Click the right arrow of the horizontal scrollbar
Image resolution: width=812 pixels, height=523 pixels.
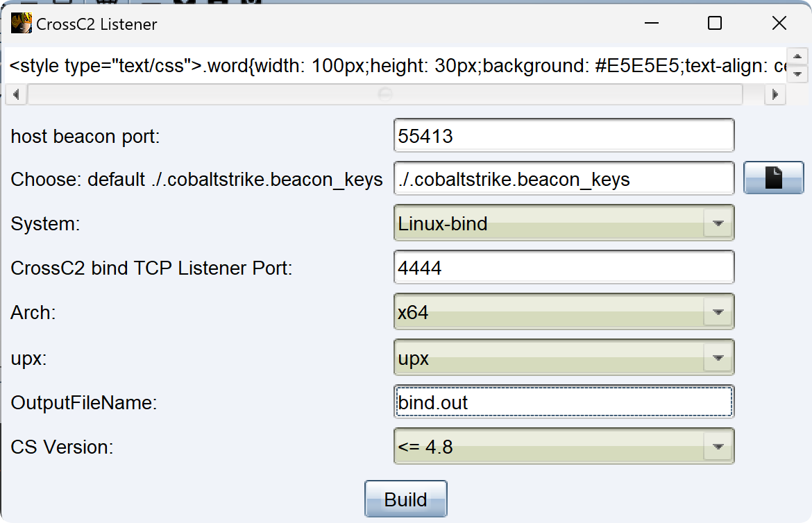pyautogui.click(x=775, y=95)
